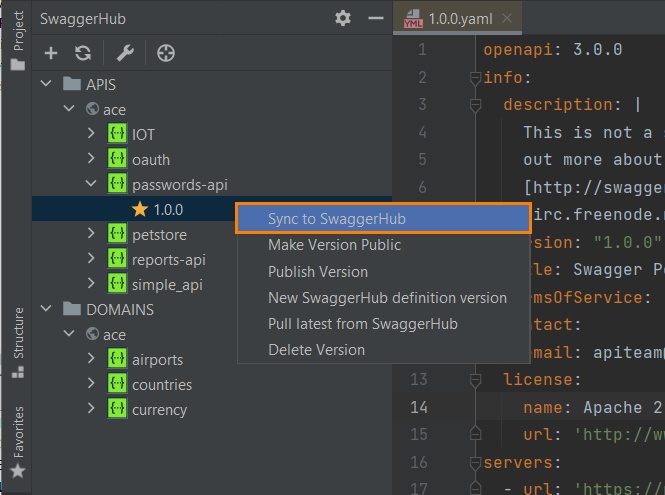
Task: Collapse the APIS folder
Action: coord(46,84)
